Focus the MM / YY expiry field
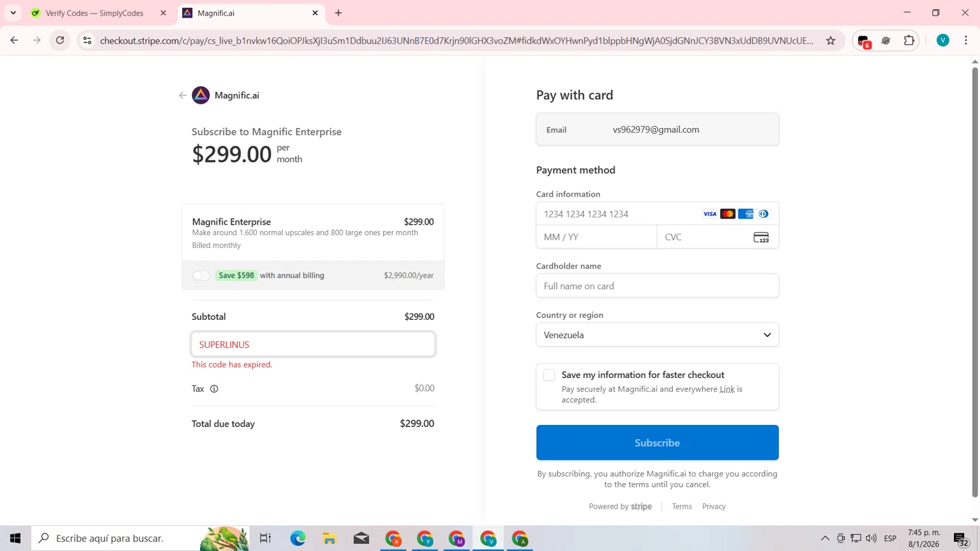Image resolution: width=980 pixels, height=551 pixels. point(596,237)
